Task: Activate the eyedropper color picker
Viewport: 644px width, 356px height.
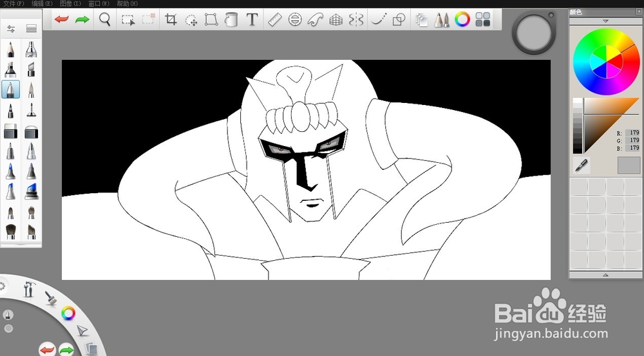Action: (581, 165)
